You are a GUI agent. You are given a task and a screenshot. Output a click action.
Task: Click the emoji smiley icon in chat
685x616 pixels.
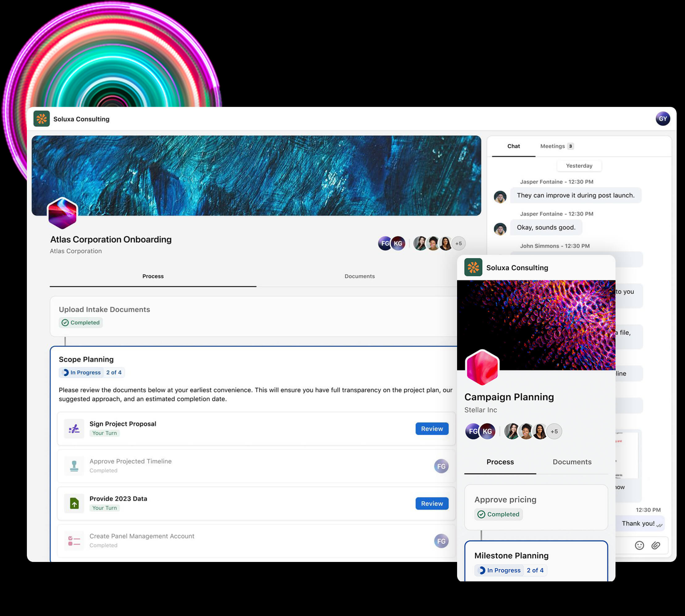pyautogui.click(x=639, y=545)
